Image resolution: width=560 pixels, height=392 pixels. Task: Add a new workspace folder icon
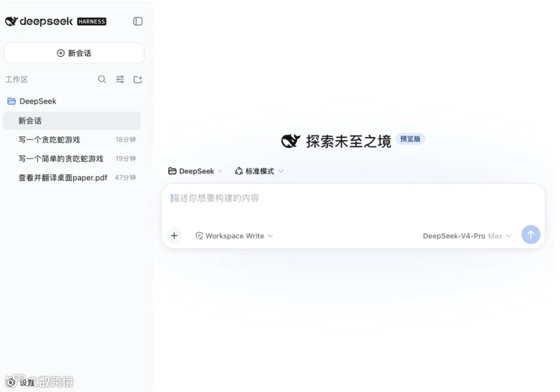tap(138, 79)
